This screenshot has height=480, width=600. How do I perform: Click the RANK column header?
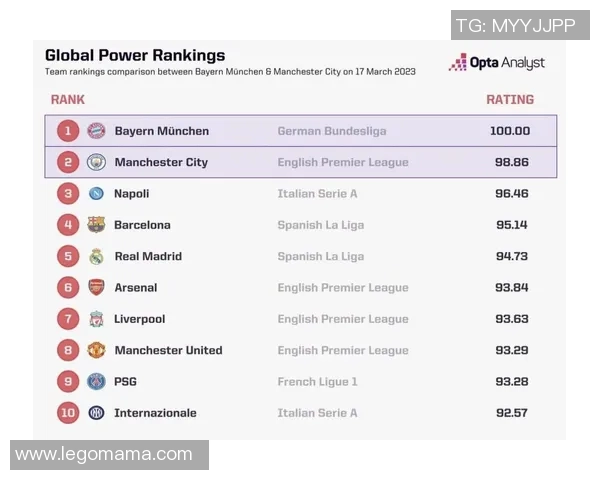coord(68,100)
